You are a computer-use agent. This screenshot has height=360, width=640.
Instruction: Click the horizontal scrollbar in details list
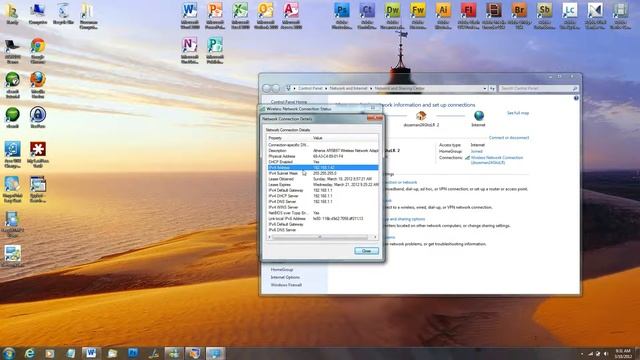pos(321,237)
